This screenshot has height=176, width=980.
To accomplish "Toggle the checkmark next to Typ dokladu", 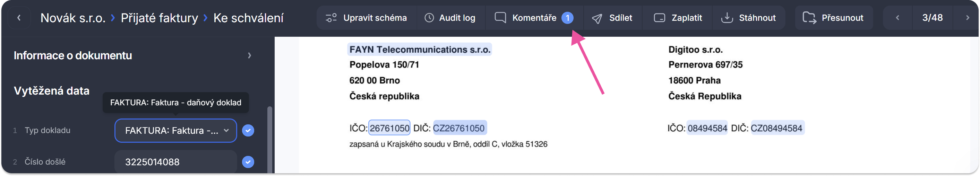I will coord(248,130).
